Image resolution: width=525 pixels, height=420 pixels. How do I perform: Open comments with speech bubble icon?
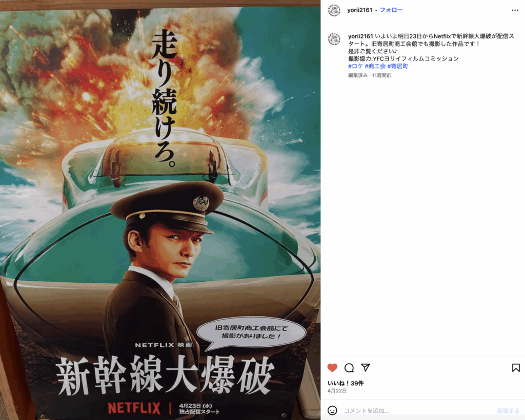click(349, 368)
